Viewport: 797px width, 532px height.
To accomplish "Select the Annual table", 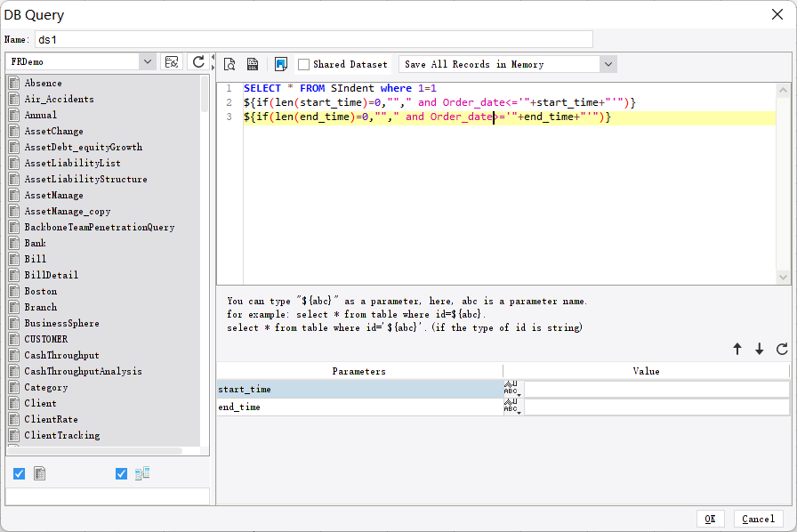I will point(41,115).
